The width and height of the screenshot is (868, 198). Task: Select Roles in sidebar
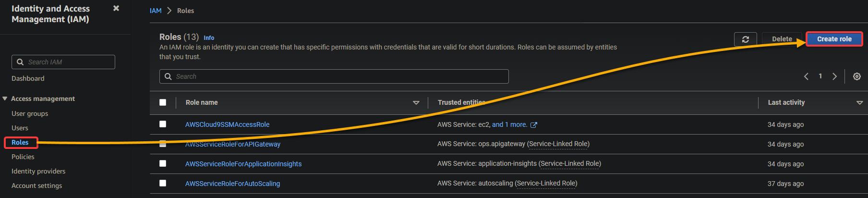tap(20, 142)
